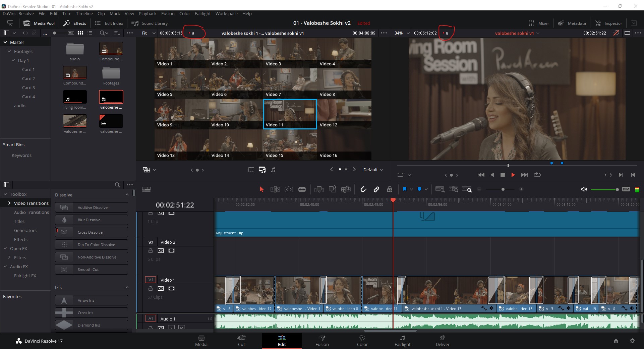
Task: Play the timeline forward
Action: [513, 175]
